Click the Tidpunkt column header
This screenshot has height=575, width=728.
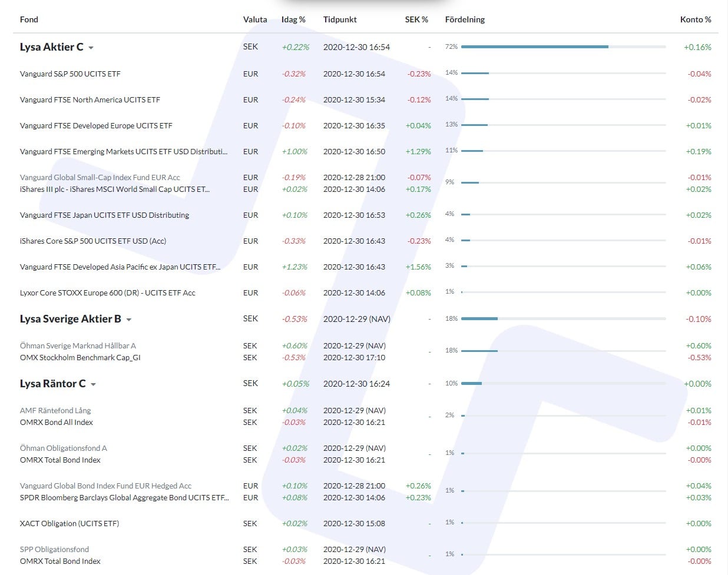340,19
